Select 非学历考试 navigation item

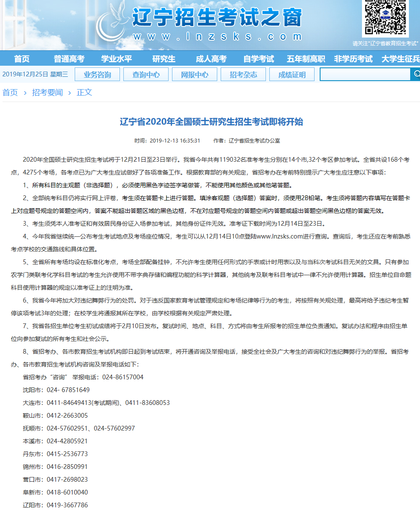click(x=353, y=59)
